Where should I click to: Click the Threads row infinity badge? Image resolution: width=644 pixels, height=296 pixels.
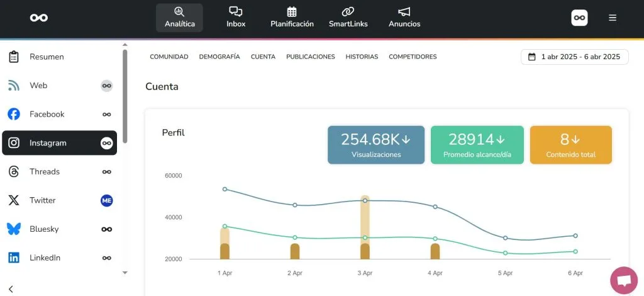pyautogui.click(x=107, y=172)
